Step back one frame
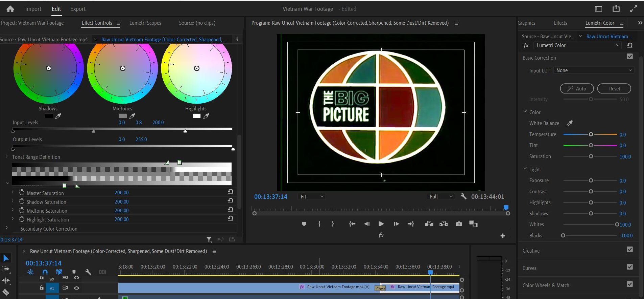 click(367, 224)
